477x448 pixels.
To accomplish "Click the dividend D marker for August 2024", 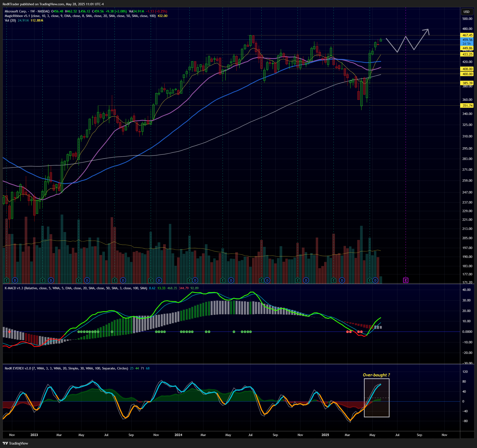I will 267,280.
